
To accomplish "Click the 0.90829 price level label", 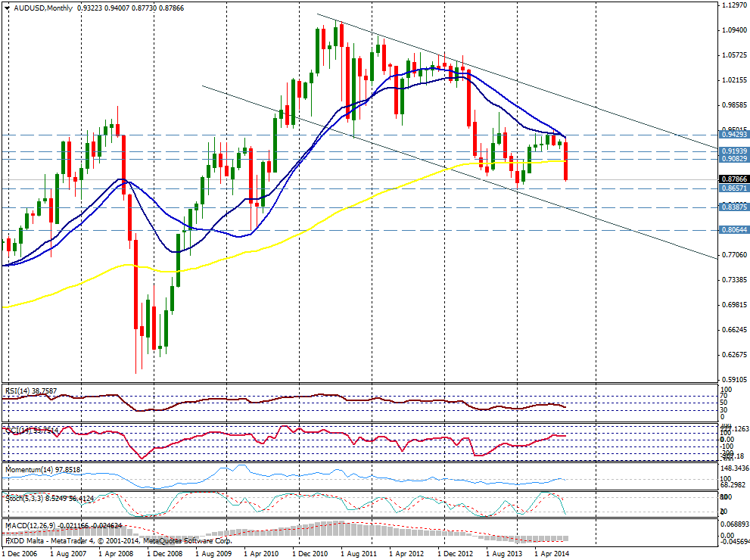I will click(732, 160).
